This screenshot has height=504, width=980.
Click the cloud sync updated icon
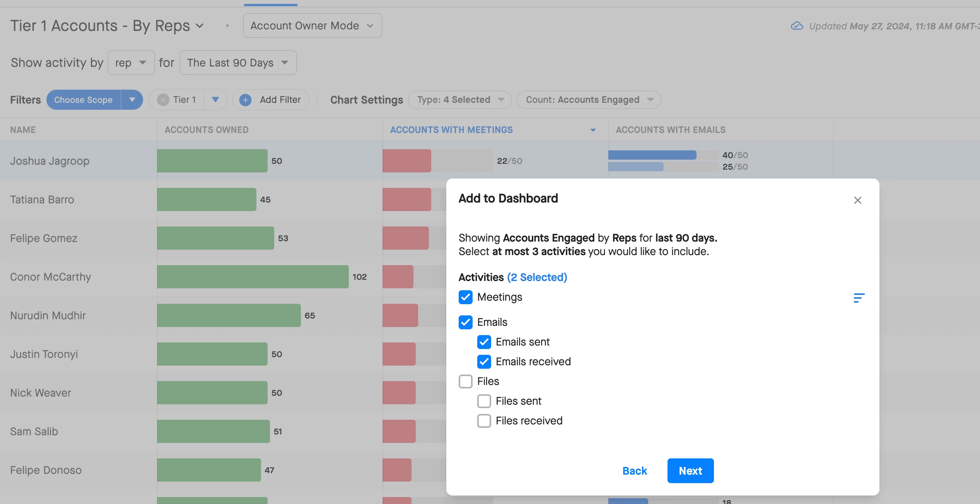click(x=797, y=26)
